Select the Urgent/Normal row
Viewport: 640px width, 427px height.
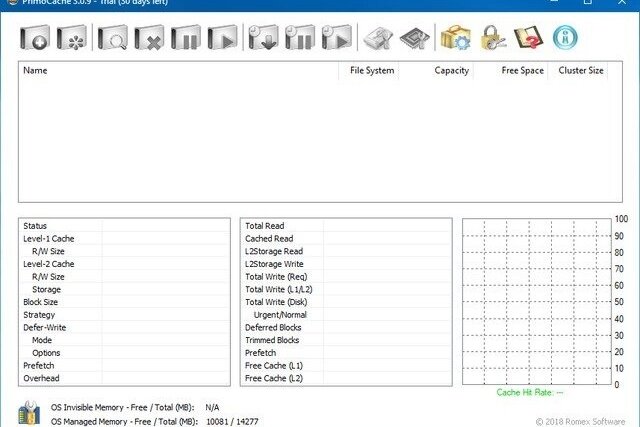(x=346, y=314)
